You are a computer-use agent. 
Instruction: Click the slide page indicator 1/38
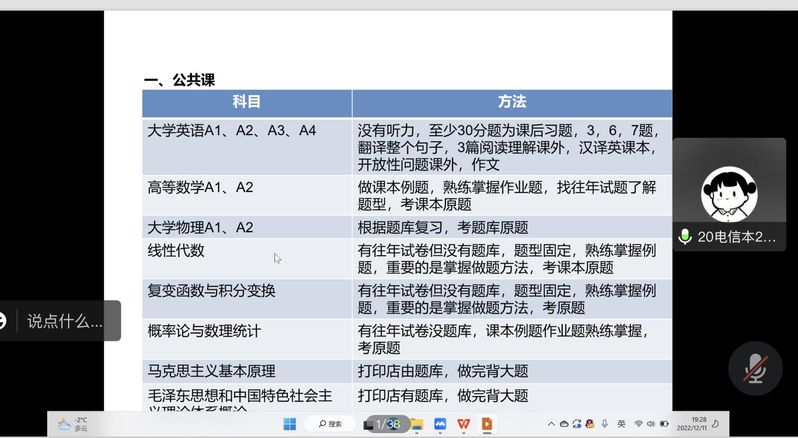click(386, 424)
